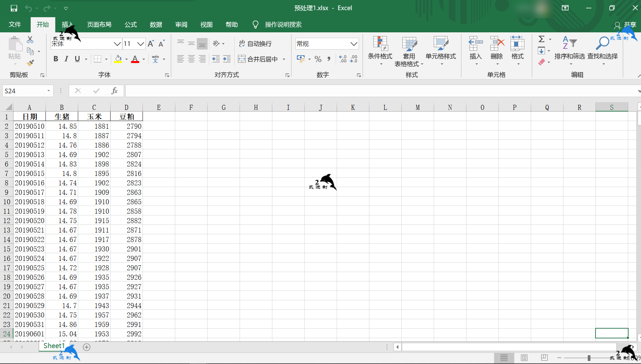The width and height of the screenshot is (641, 364).
Task: Open the font size 11 dropdown
Action: tap(141, 44)
